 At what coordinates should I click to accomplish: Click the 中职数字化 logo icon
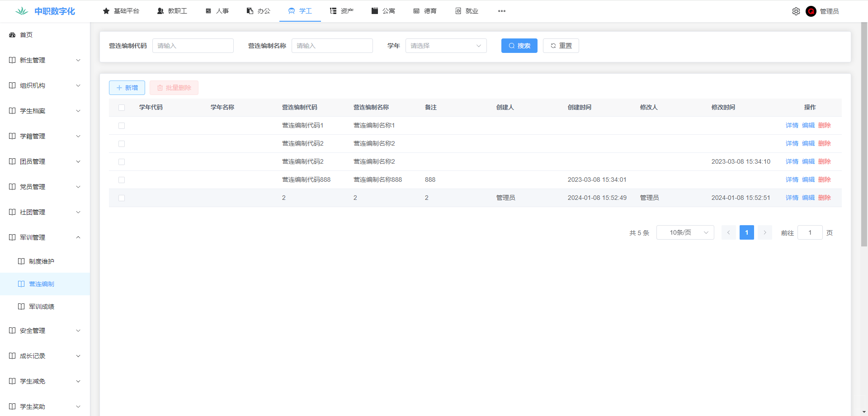[x=21, y=11]
